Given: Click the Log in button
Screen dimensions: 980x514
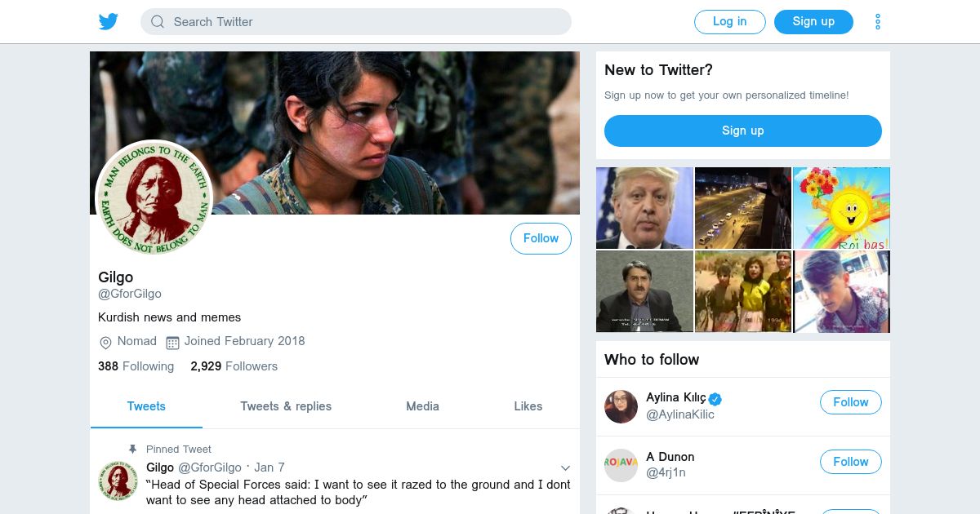Looking at the screenshot, I should click(729, 22).
